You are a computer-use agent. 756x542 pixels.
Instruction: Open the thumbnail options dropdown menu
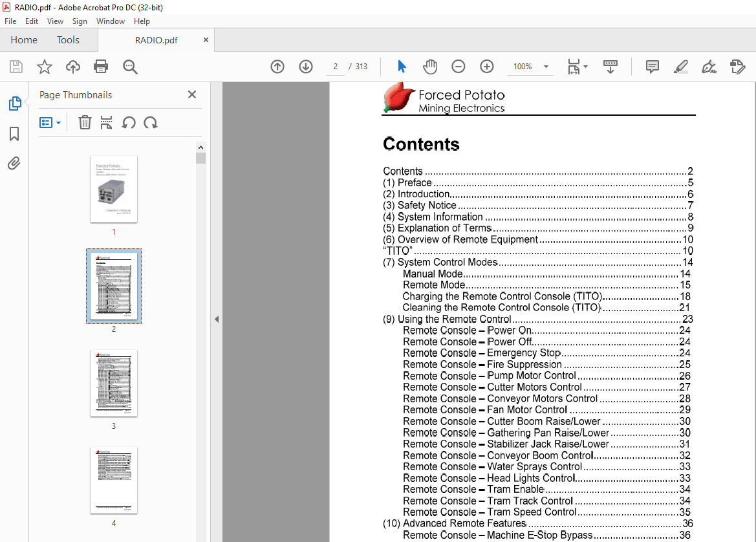[x=50, y=123]
